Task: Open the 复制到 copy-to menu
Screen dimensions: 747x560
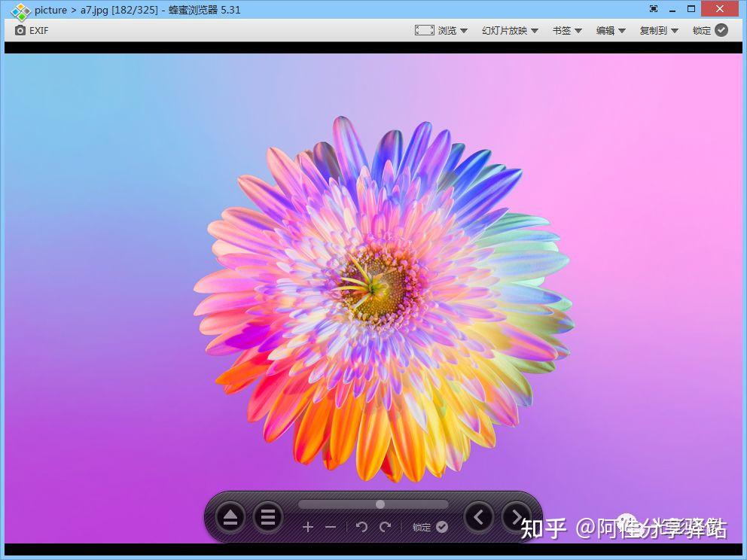Action: pos(654,30)
